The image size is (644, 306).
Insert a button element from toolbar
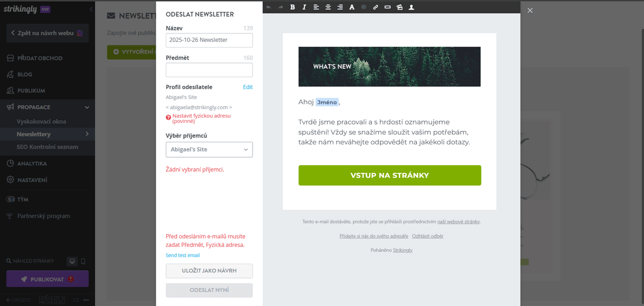pyautogui.click(x=387, y=7)
